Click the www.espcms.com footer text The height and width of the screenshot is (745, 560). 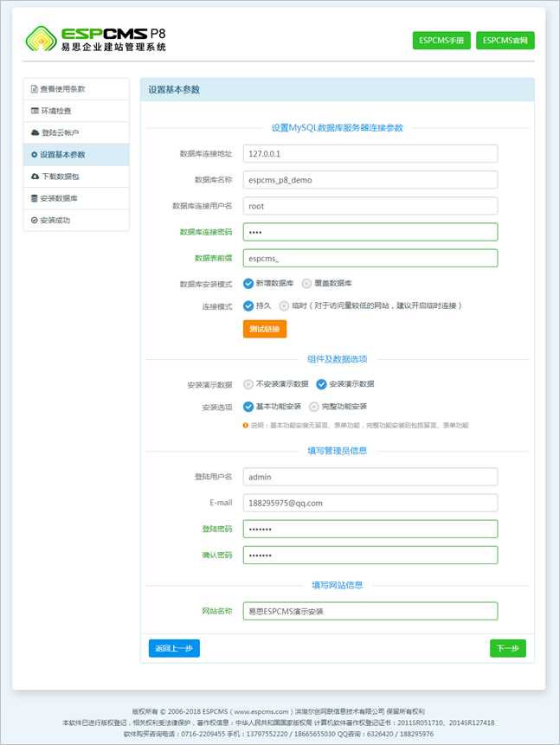pyautogui.click(x=261, y=712)
